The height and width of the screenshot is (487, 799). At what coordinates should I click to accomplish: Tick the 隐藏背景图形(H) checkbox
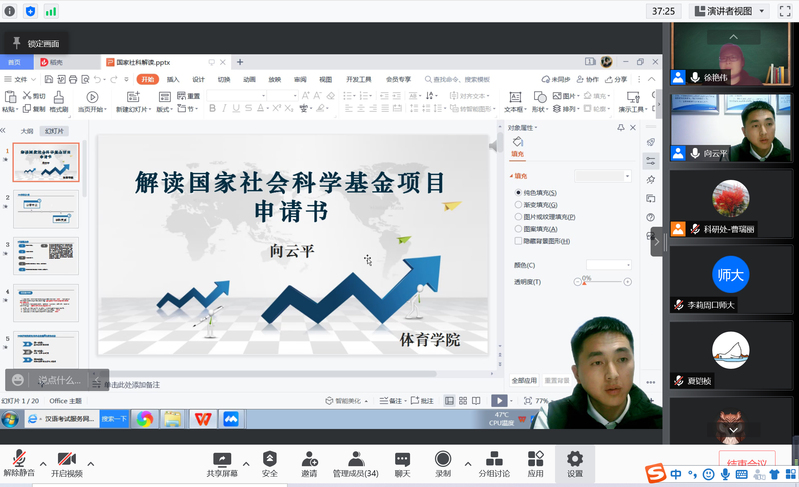(519, 241)
